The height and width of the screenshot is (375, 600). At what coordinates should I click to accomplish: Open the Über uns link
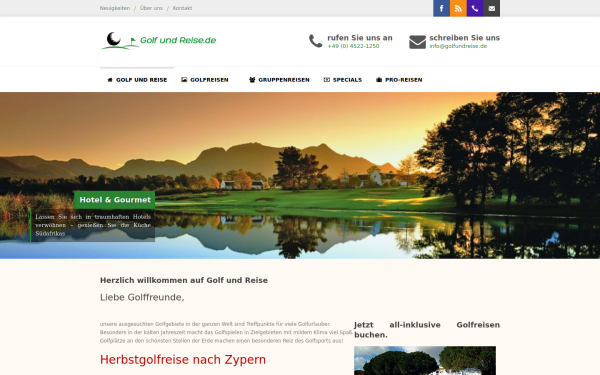point(151,8)
